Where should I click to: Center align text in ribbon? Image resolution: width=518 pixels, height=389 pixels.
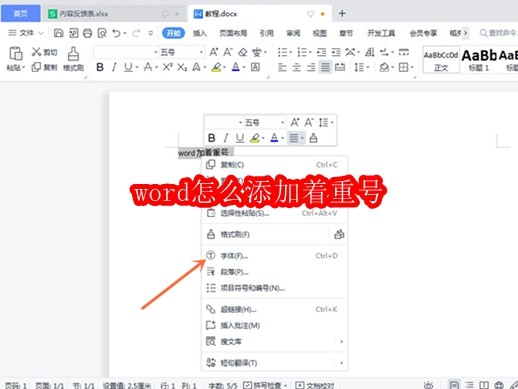(x=297, y=67)
